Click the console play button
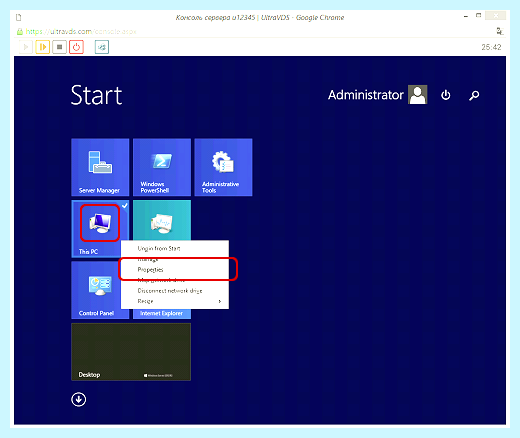520x438 pixels. 26,47
